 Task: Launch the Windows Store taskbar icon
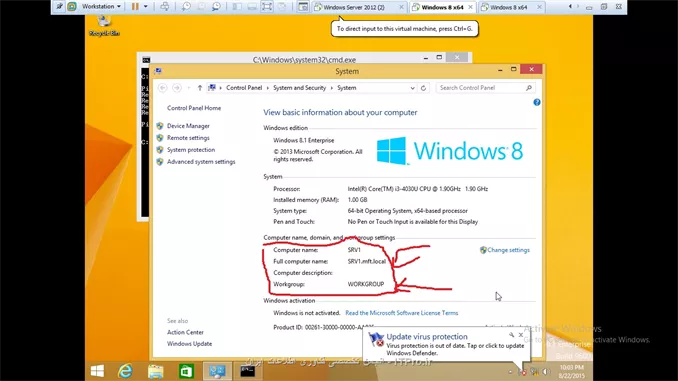click(x=186, y=371)
